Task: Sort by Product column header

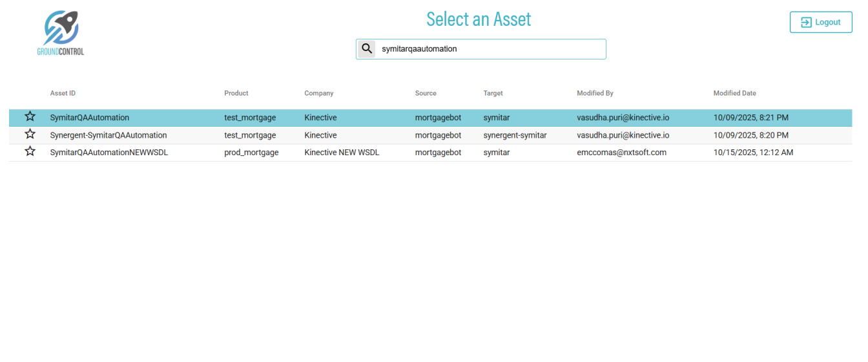Action: point(236,93)
